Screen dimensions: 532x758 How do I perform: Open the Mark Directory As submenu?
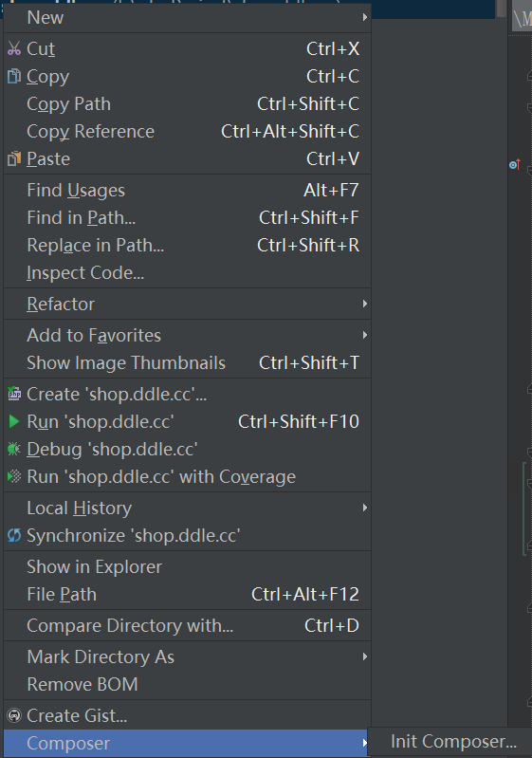point(188,656)
